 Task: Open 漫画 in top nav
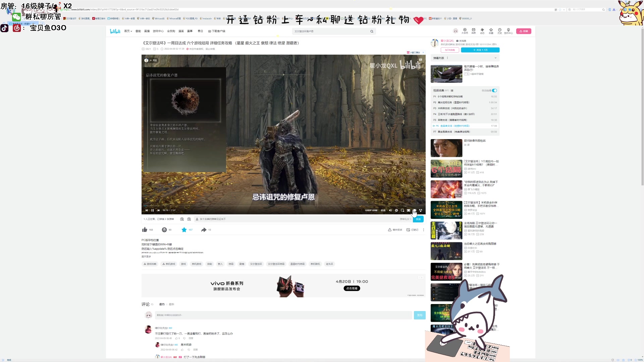181,31
